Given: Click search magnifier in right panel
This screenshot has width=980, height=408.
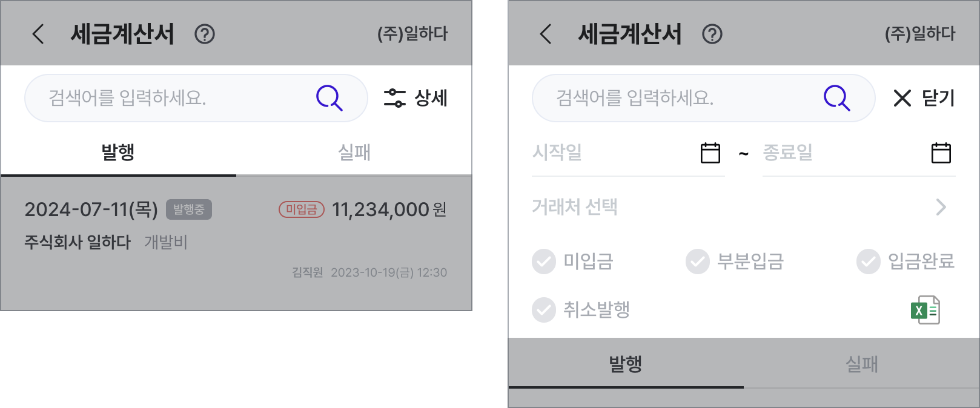Looking at the screenshot, I should tap(837, 97).
